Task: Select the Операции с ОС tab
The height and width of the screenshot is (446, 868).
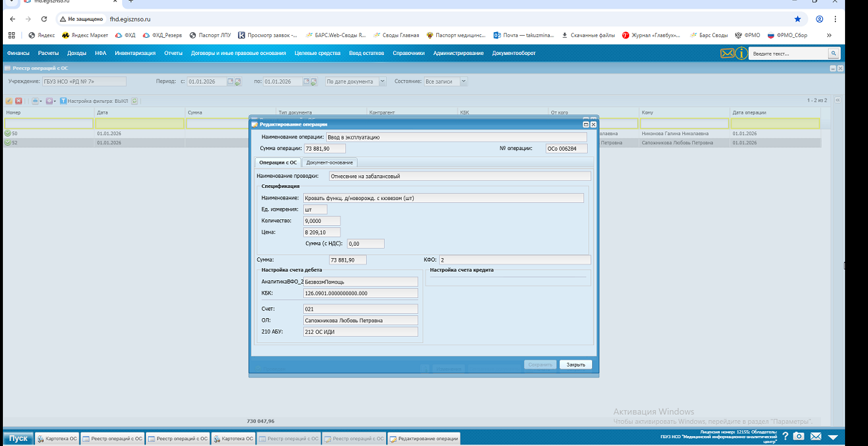Action: click(278, 163)
